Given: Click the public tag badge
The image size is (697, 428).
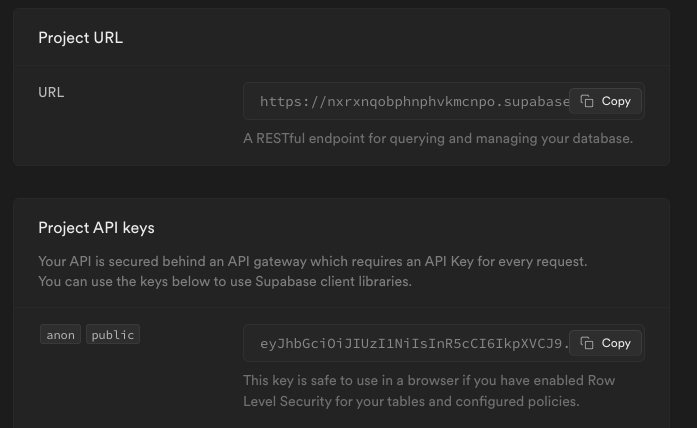Looking at the screenshot, I should 113,335.
